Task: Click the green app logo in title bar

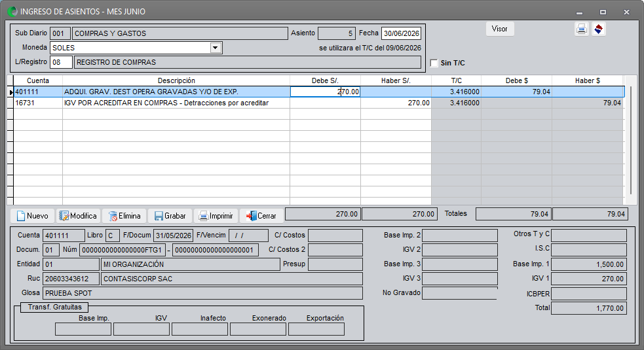Action: click(x=12, y=12)
